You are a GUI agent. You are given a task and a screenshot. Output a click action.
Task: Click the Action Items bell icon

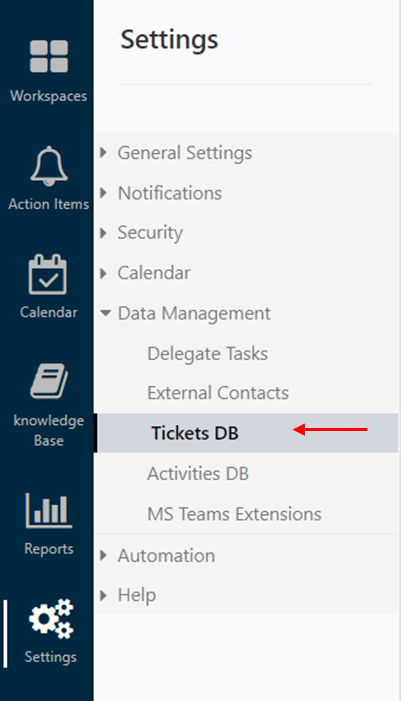point(49,166)
